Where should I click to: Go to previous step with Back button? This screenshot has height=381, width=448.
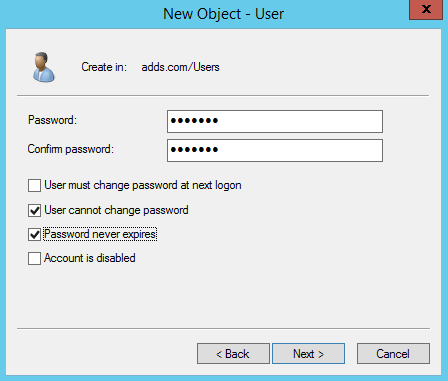(233, 354)
